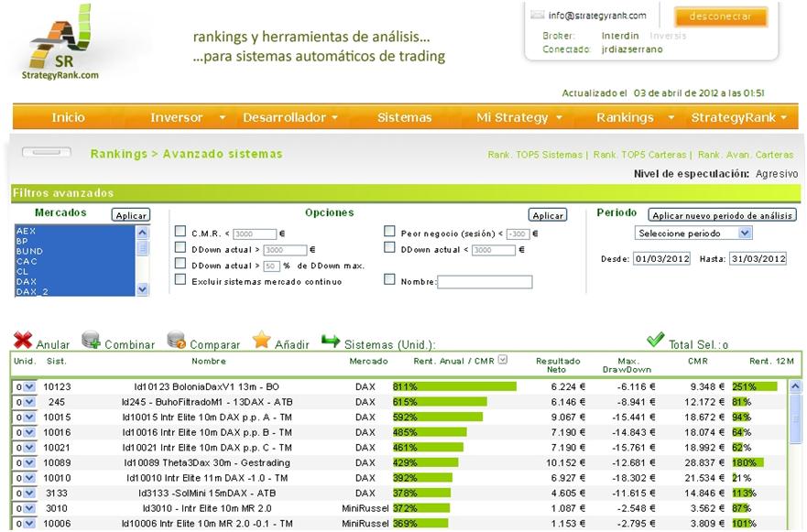807x532 pixels.
Task: Check the Nombre filter checkbox
Action: click(x=389, y=279)
